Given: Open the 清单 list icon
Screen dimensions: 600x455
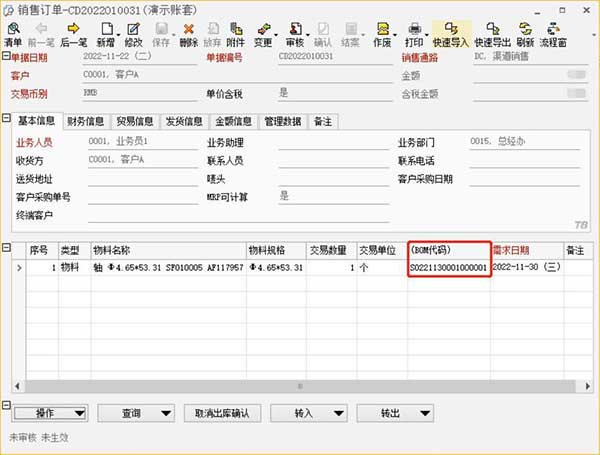Looking at the screenshot, I should tap(13, 34).
